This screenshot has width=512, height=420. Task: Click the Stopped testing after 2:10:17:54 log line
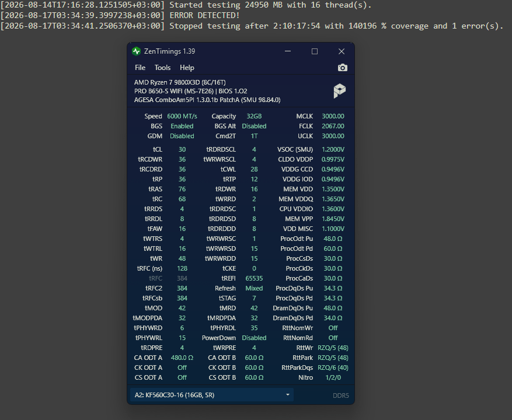pos(252,26)
